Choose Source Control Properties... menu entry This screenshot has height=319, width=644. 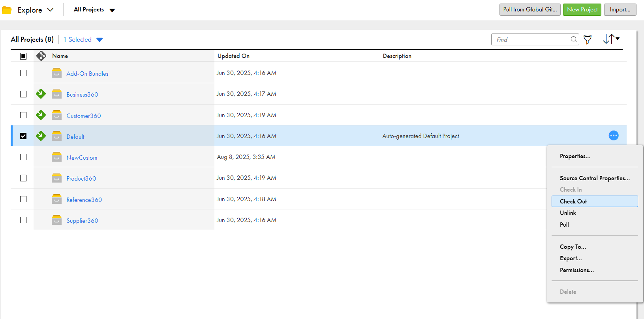tap(595, 178)
